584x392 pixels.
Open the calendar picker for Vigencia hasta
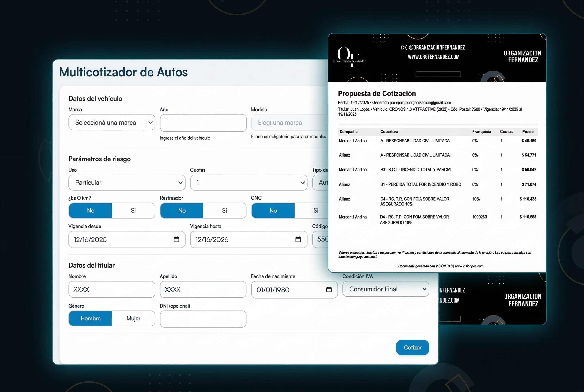(x=298, y=239)
